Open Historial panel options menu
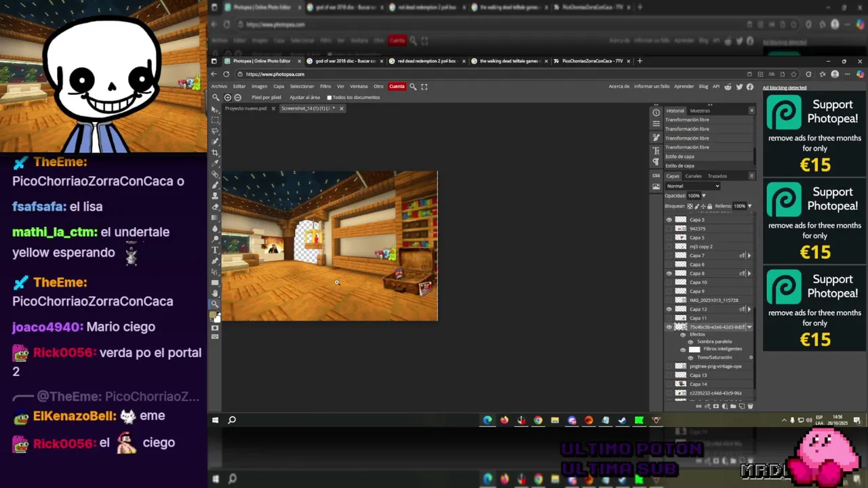868x488 pixels. [752, 110]
